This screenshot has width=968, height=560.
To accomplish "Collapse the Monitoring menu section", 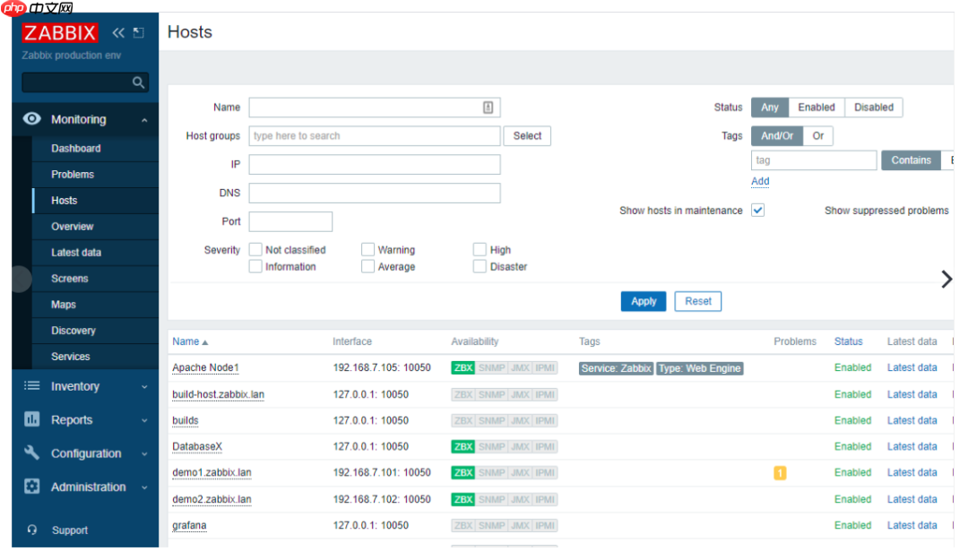I will tap(144, 120).
